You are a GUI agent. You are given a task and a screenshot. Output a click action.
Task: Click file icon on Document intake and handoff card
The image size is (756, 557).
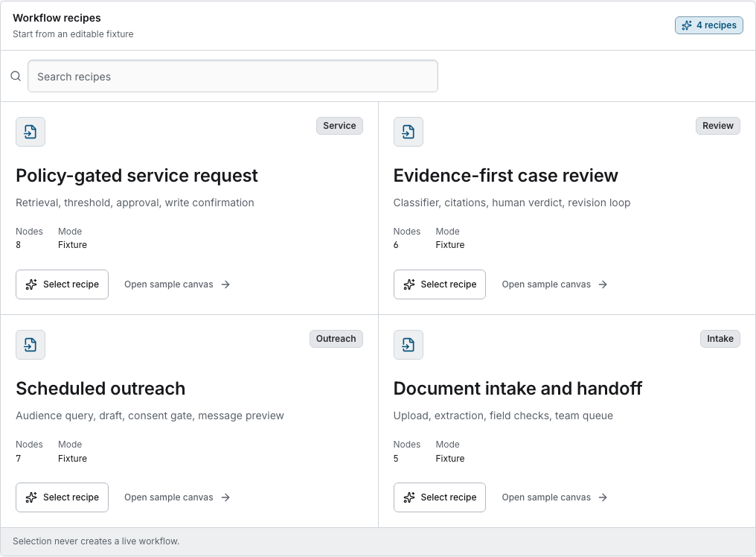point(409,345)
